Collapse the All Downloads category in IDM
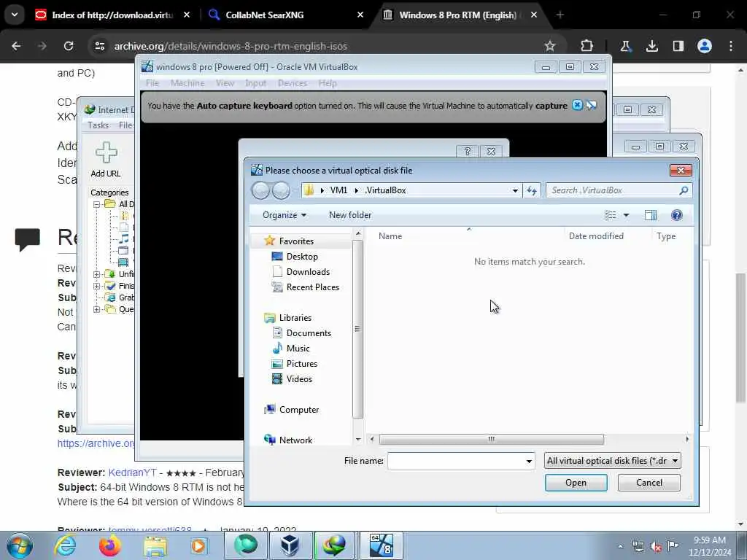This screenshot has width=747, height=560. [97, 204]
